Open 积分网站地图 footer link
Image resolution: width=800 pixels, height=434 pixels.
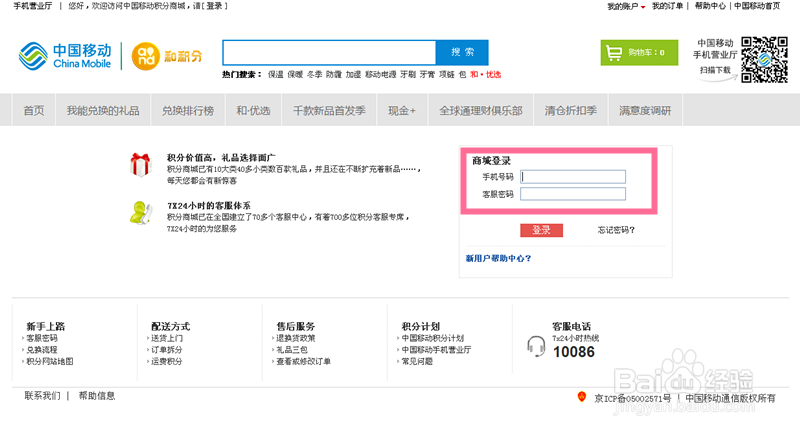tap(49, 361)
